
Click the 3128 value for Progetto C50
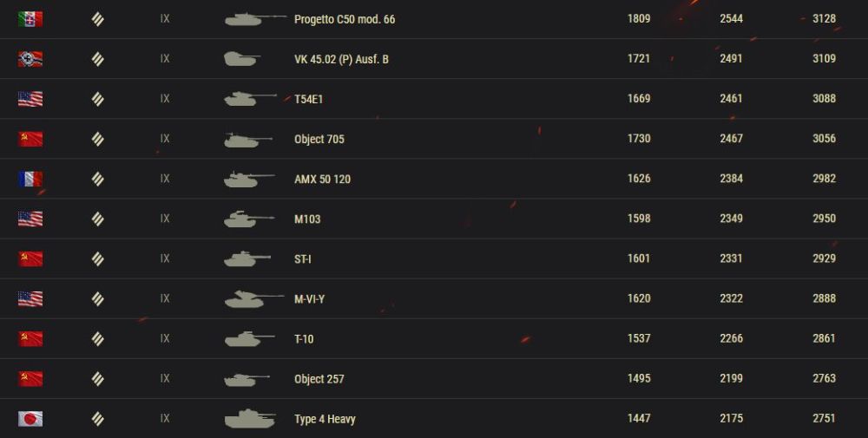coord(824,19)
